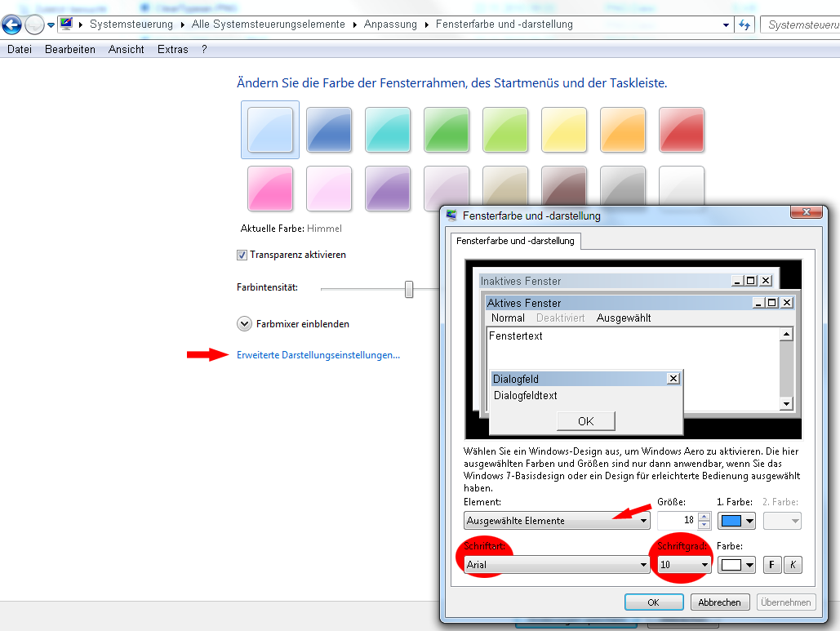Select the yellow color swatch
This screenshot has height=631, width=840.
click(x=564, y=130)
